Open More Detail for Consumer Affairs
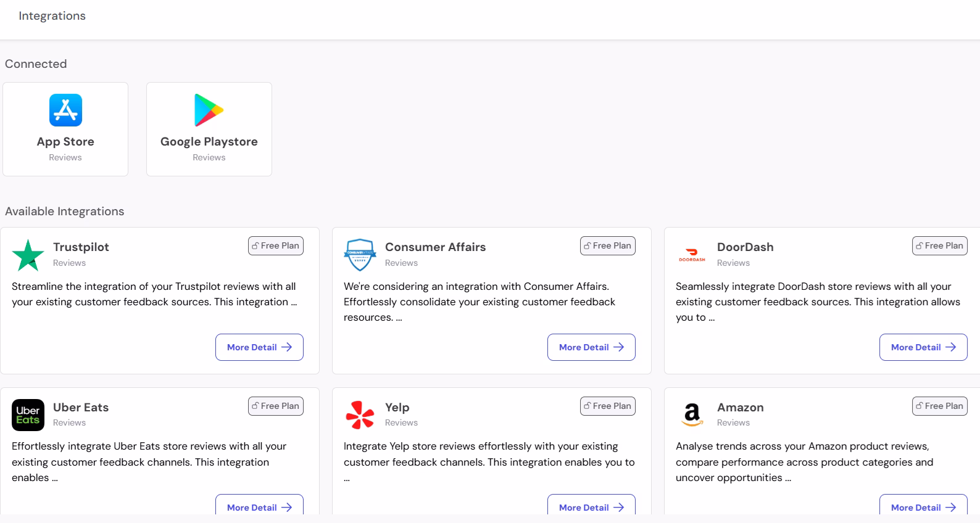The width and height of the screenshot is (980, 523). (x=591, y=347)
